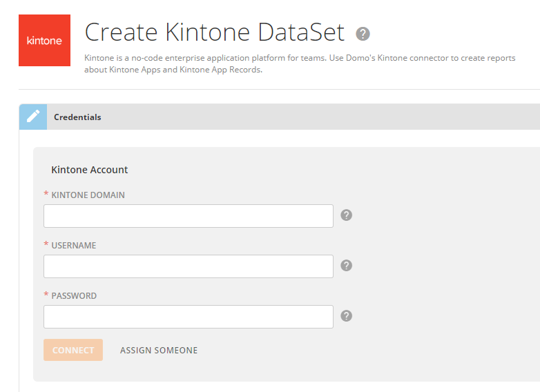Image resolution: width=540 pixels, height=392 pixels.
Task: Click the Connect button
Action: 73,350
